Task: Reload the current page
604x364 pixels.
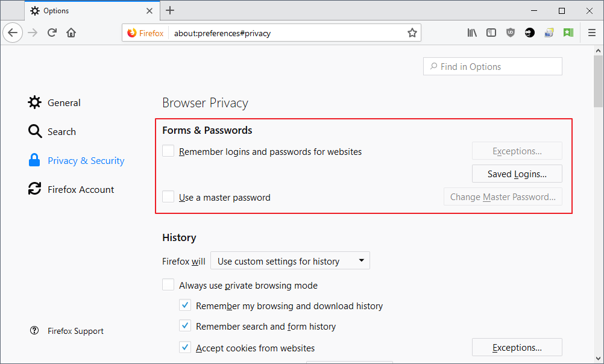Action: pos(52,33)
